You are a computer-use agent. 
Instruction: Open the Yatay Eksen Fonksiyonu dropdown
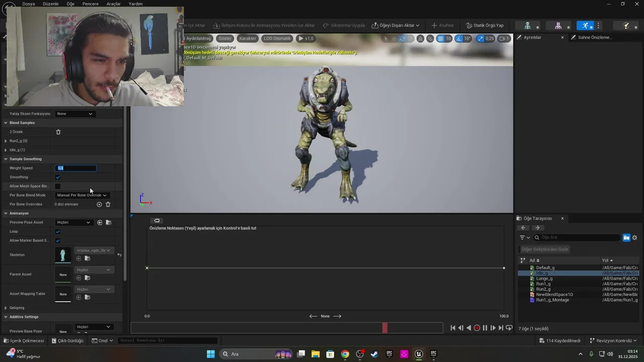pos(74,114)
